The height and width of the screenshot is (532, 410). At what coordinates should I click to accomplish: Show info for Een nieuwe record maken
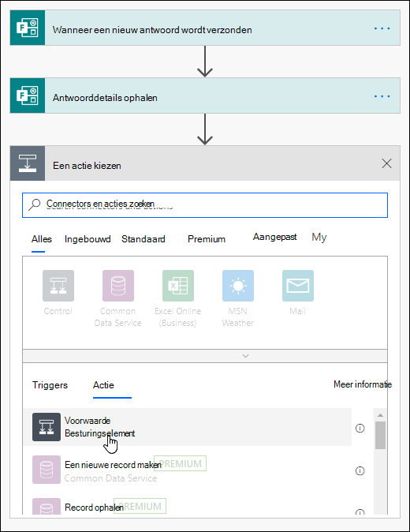click(360, 471)
